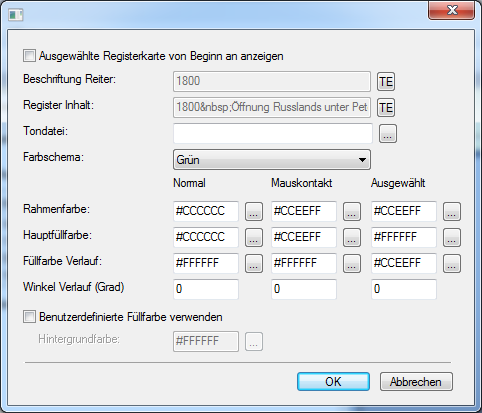
Task: Browse for a Tondatei sound file
Action: point(388,134)
